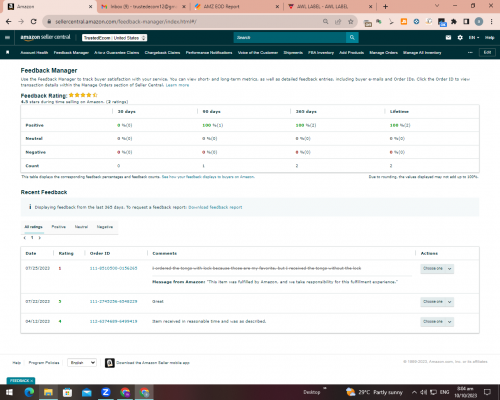Open the messages envelope icon
This screenshot has height=400, width=500.
click(x=448, y=37)
